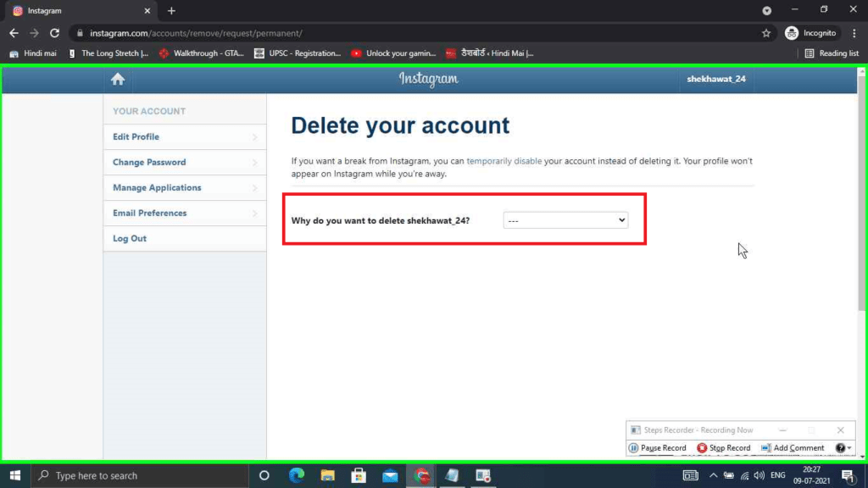This screenshot has height=488, width=868.
Task: Open the notification center
Action: click(848, 475)
